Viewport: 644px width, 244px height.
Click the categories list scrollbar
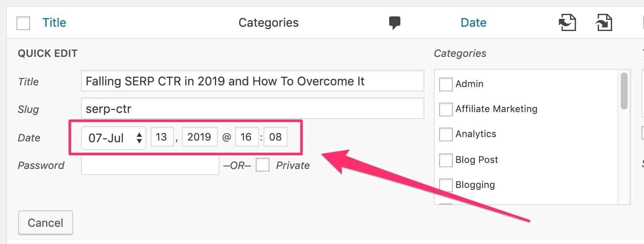(624, 91)
